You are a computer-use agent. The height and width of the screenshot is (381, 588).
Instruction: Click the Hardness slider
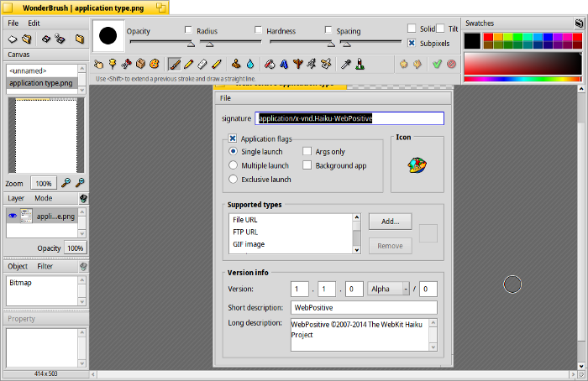coord(301,42)
